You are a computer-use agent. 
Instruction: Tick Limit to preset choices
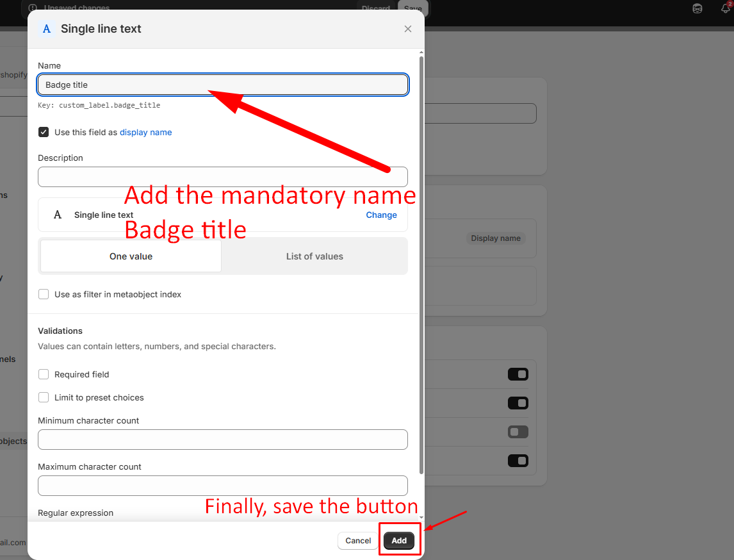click(44, 397)
